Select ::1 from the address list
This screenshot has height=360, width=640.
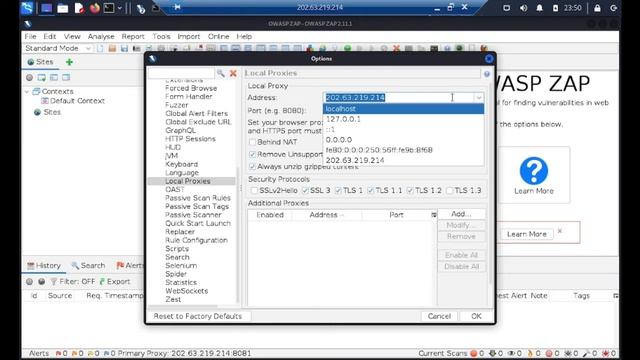[x=403, y=129]
